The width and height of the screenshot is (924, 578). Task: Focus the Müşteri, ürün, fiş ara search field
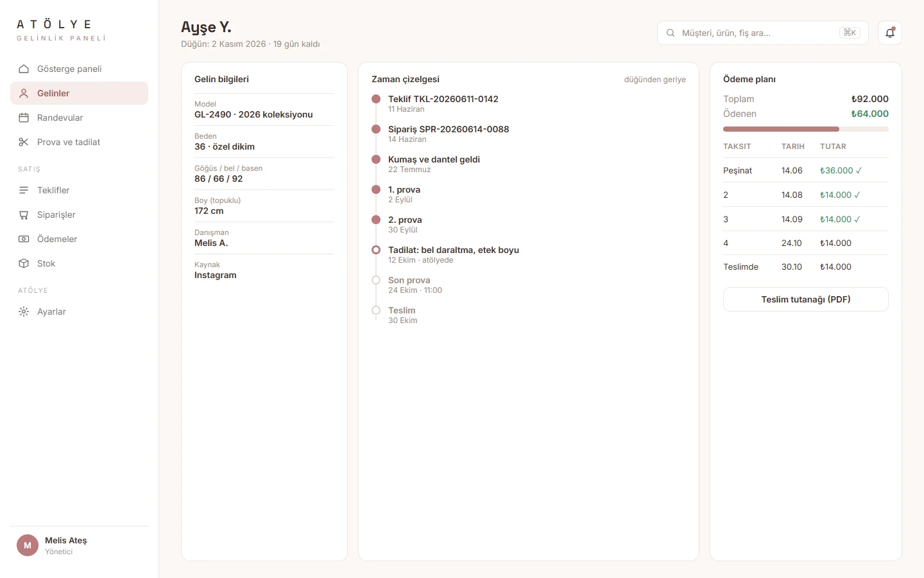(x=763, y=33)
